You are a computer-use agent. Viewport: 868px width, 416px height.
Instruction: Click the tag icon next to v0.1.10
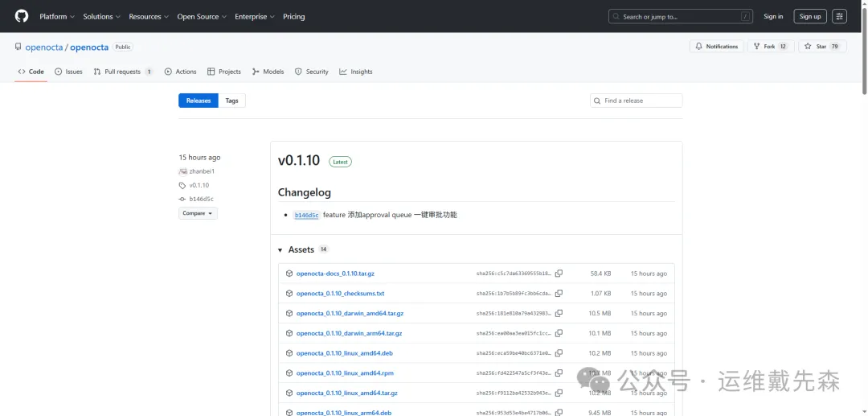pos(182,186)
